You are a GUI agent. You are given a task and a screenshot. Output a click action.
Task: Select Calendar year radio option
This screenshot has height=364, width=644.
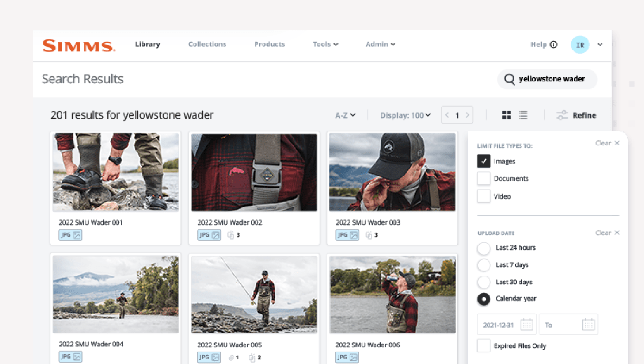click(484, 299)
